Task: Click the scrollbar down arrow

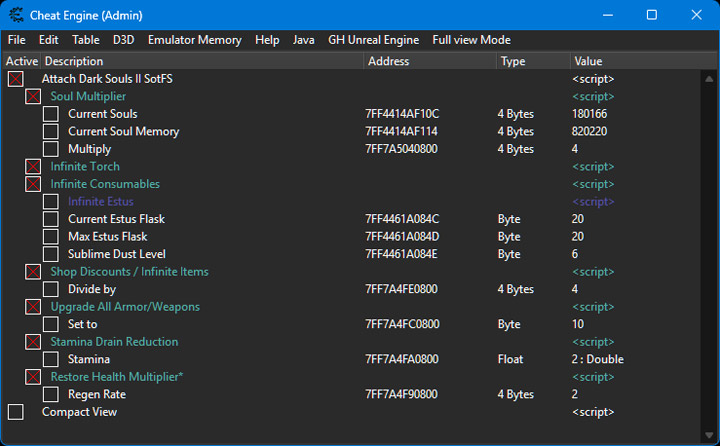Action: (709, 435)
